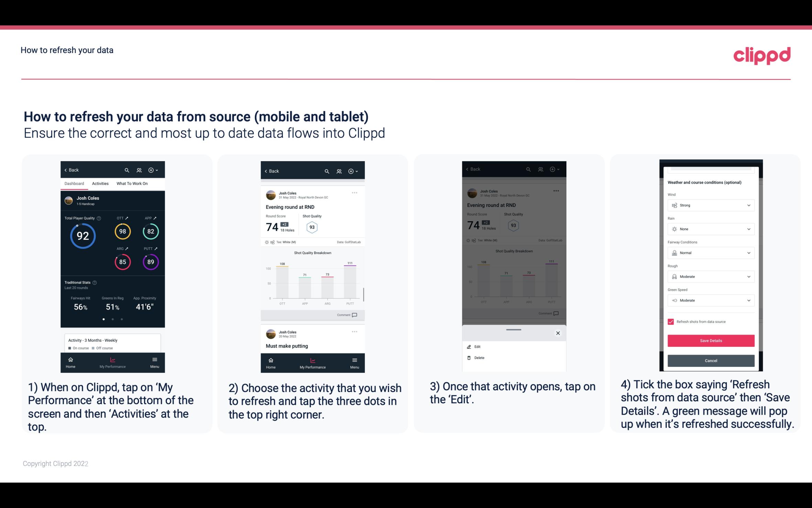This screenshot has height=508, width=812.
Task: Tap the Home icon in bottom navigation
Action: [70, 359]
